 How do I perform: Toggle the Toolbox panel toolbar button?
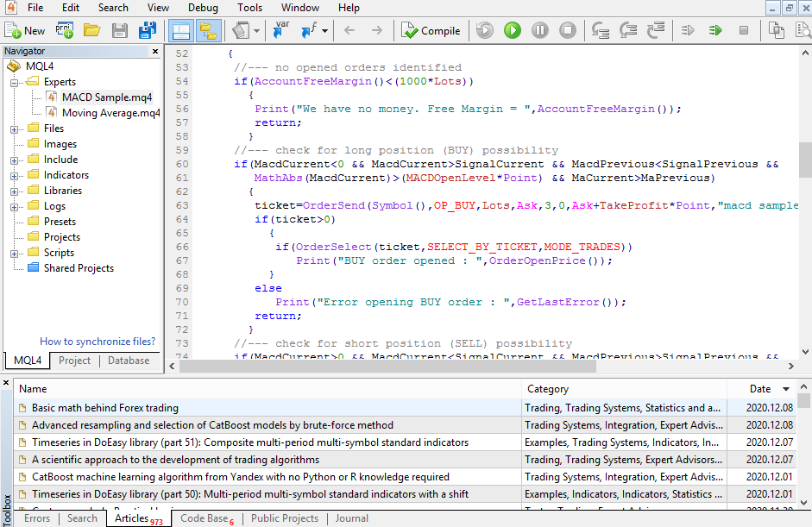(180, 30)
